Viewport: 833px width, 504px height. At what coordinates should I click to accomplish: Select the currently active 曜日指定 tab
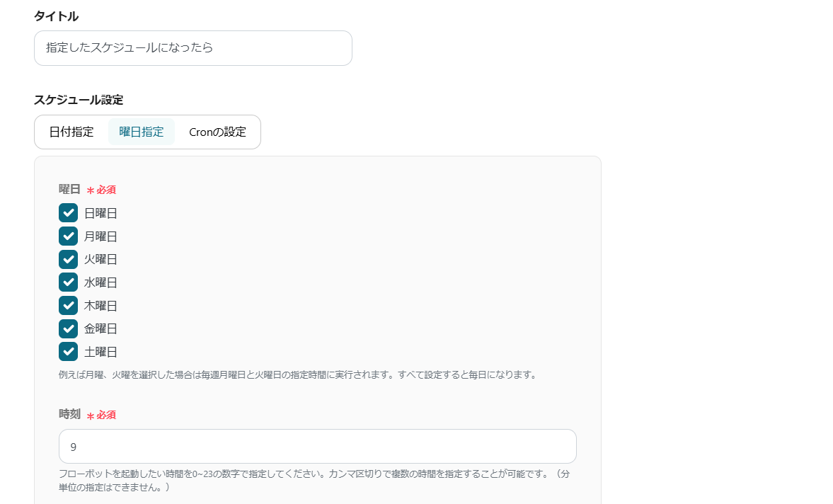(141, 132)
